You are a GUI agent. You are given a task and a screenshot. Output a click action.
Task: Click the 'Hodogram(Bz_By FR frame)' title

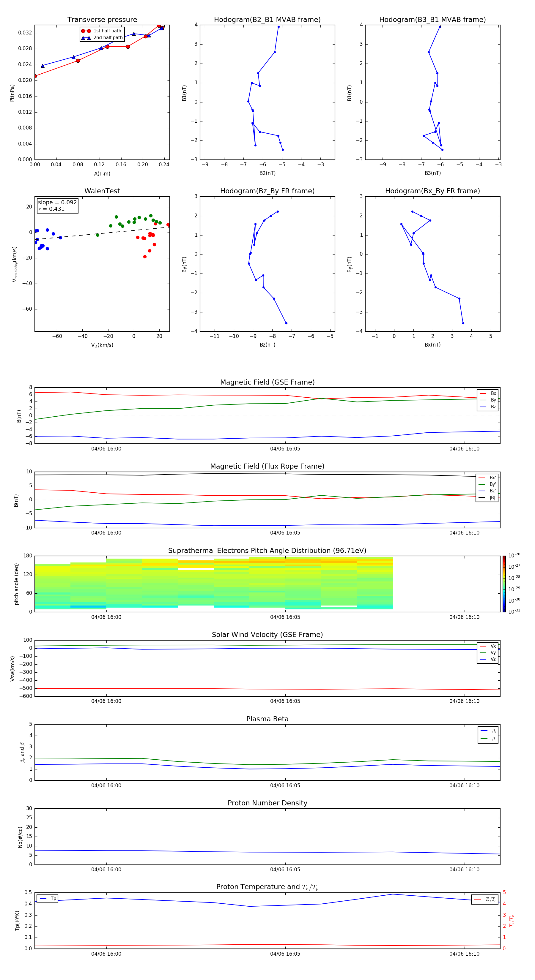click(x=267, y=191)
